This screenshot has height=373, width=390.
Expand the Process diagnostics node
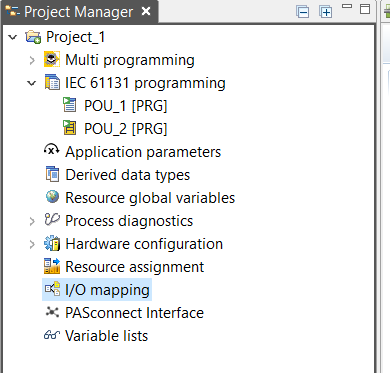coord(32,221)
